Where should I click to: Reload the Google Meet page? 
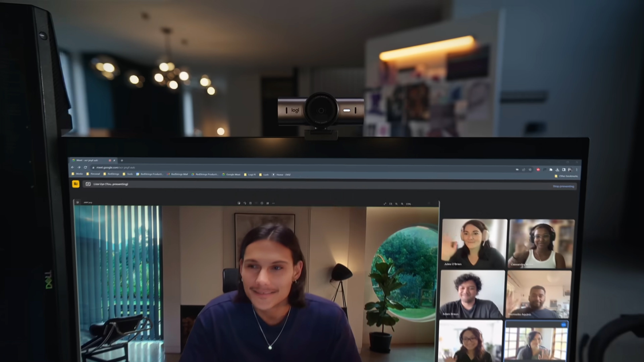[86, 167]
